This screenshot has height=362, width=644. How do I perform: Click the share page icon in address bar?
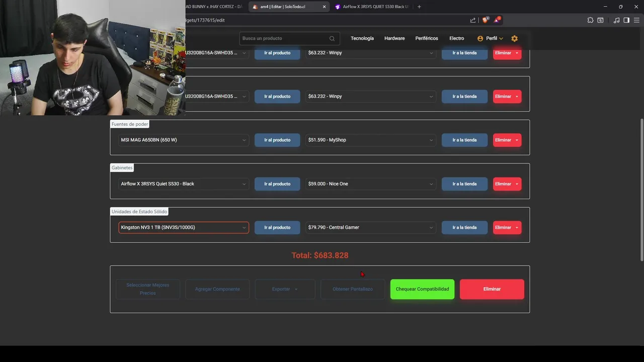pos(473,20)
